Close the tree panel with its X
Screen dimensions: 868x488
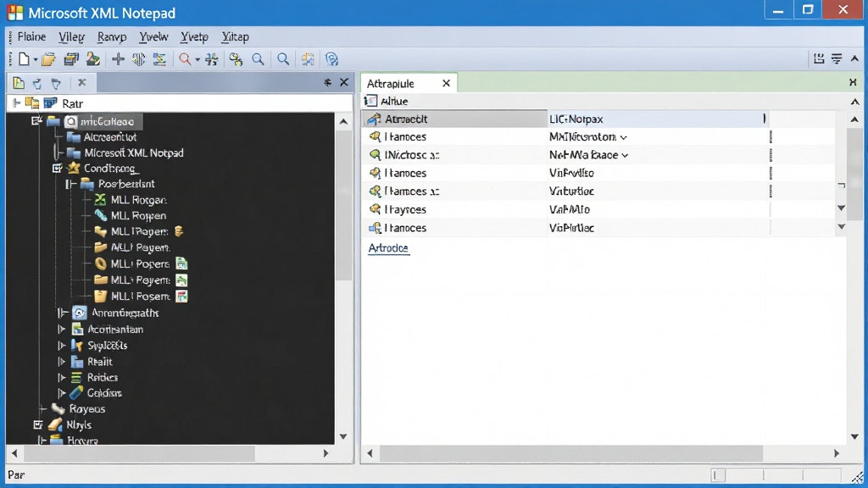click(344, 82)
